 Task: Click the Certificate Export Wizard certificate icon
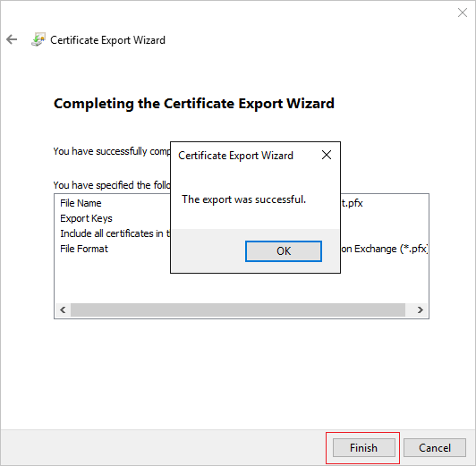click(38, 39)
